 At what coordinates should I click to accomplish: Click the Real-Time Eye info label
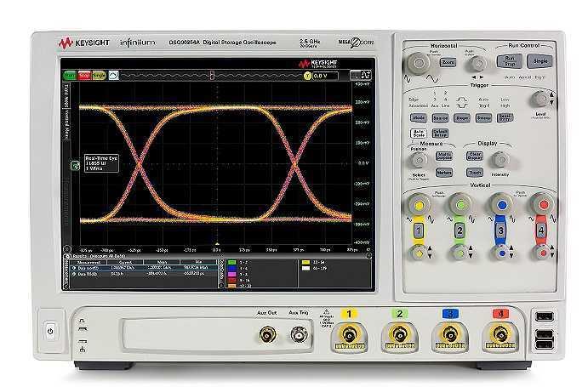100,162
